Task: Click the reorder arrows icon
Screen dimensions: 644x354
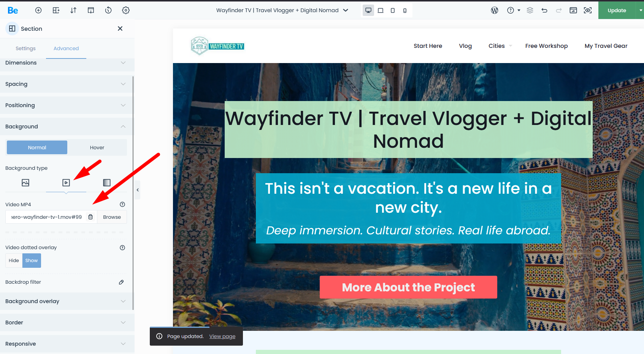Action: 73,10
